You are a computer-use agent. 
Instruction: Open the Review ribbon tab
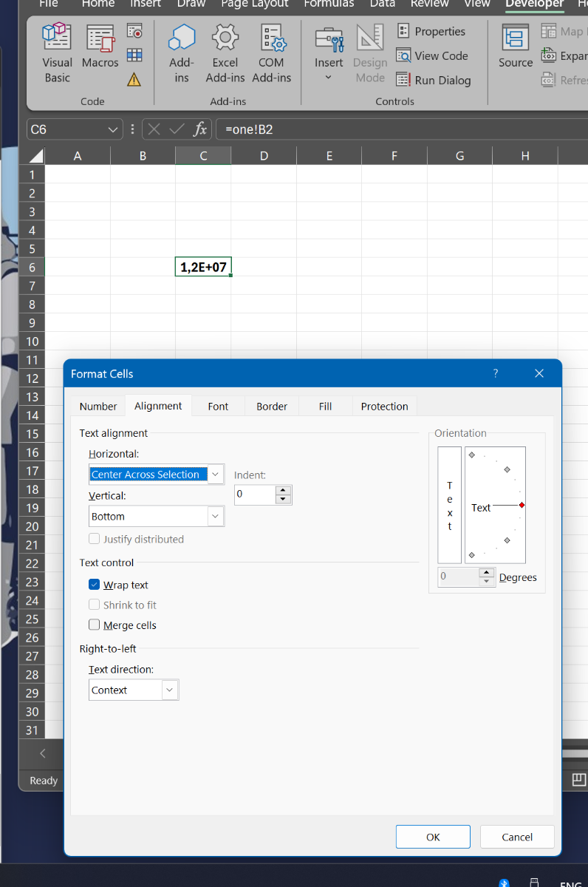(430, 4)
